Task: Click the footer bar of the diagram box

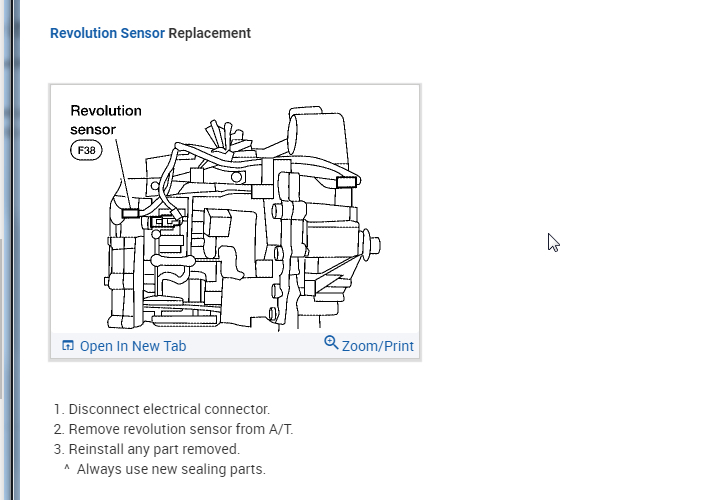Action: point(250,346)
